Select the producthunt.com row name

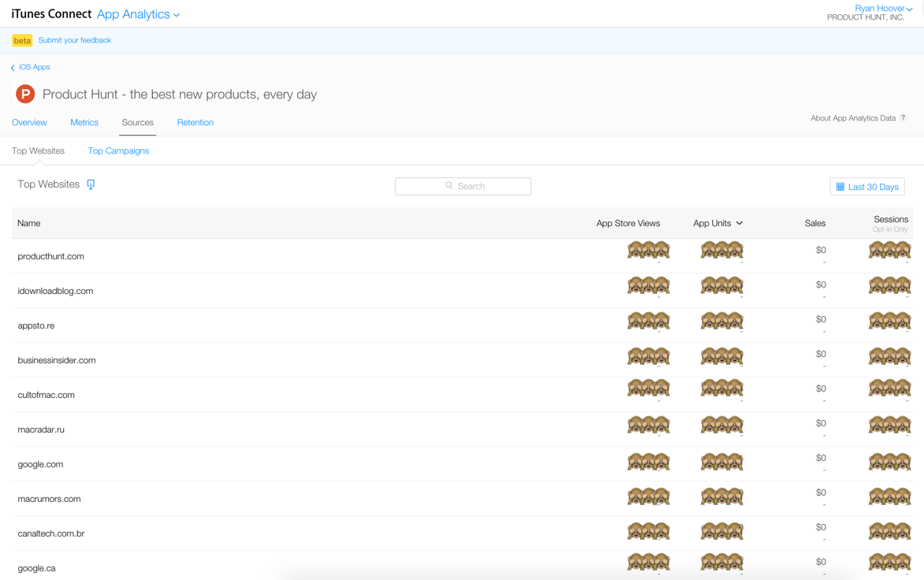pos(50,256)
